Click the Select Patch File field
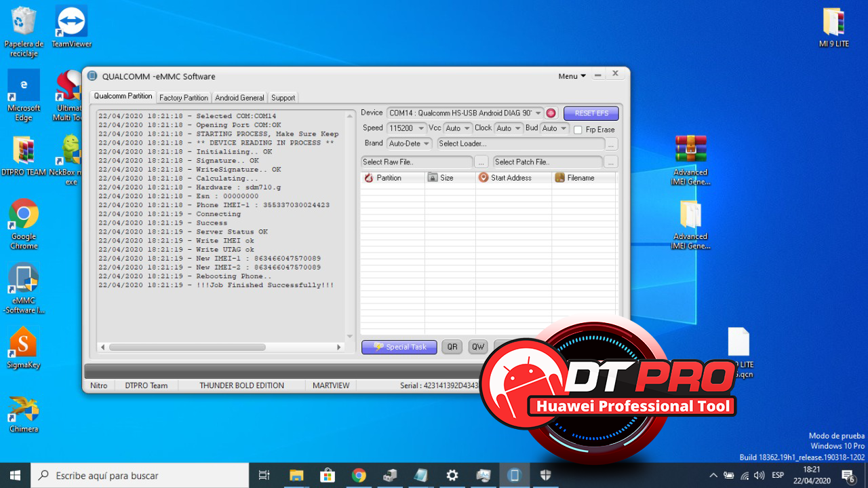This screenshot has width=868, height=488. click(x=547, y=162)
